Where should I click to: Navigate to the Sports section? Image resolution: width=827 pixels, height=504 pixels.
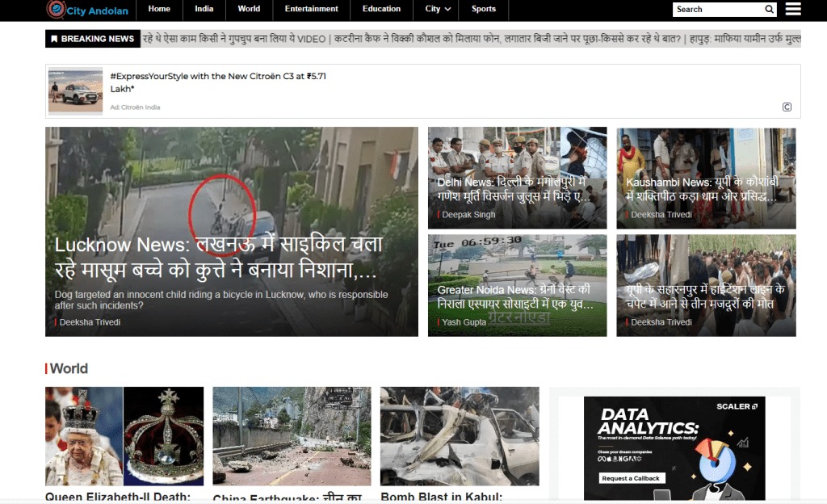point(484,10)
